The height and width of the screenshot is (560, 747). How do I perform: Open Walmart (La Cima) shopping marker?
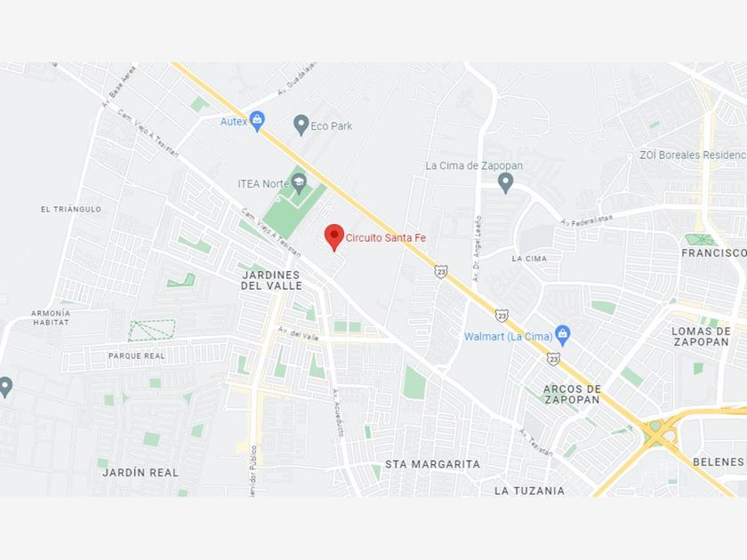(563, 336)
